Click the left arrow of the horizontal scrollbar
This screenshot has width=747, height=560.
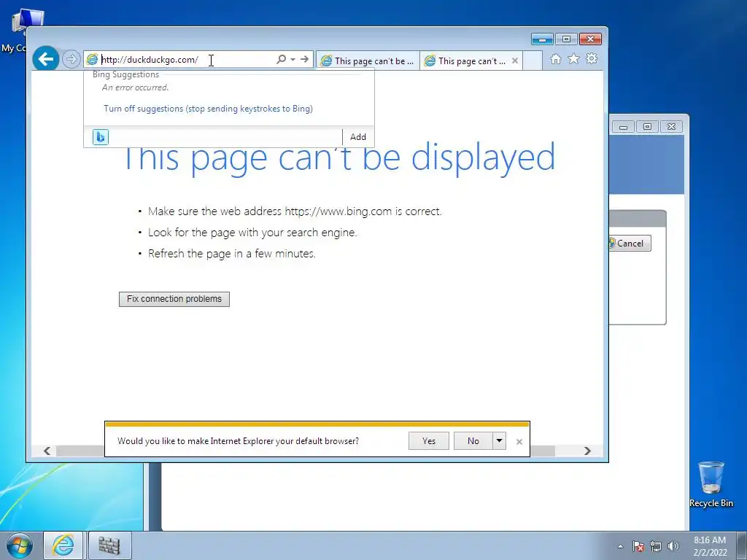click(x=47, y=451)
